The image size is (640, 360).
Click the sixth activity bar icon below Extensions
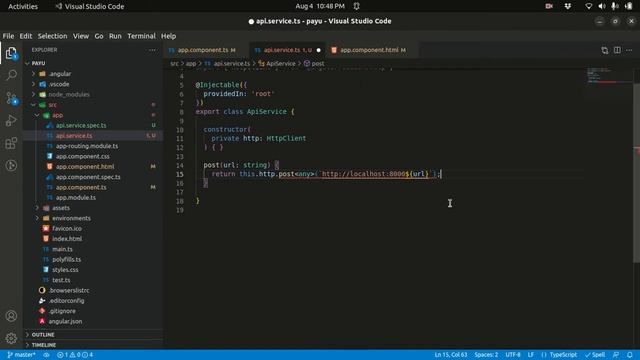point(11,165)
